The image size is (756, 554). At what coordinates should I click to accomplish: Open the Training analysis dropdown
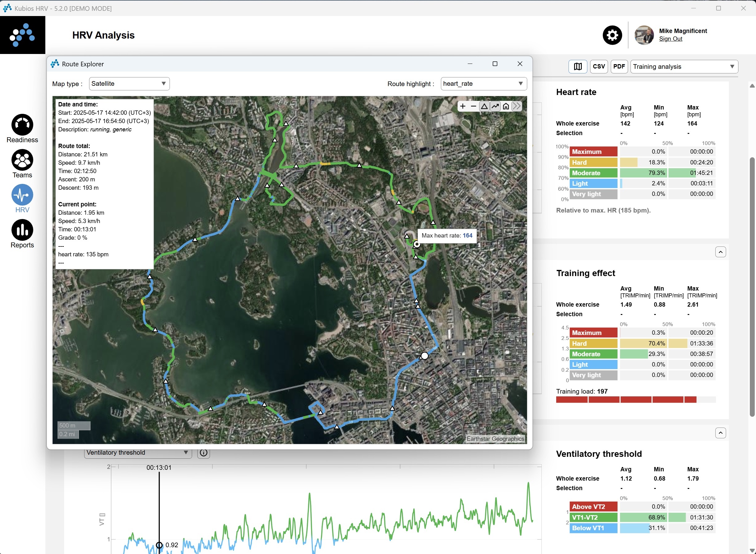pos(684,66)
